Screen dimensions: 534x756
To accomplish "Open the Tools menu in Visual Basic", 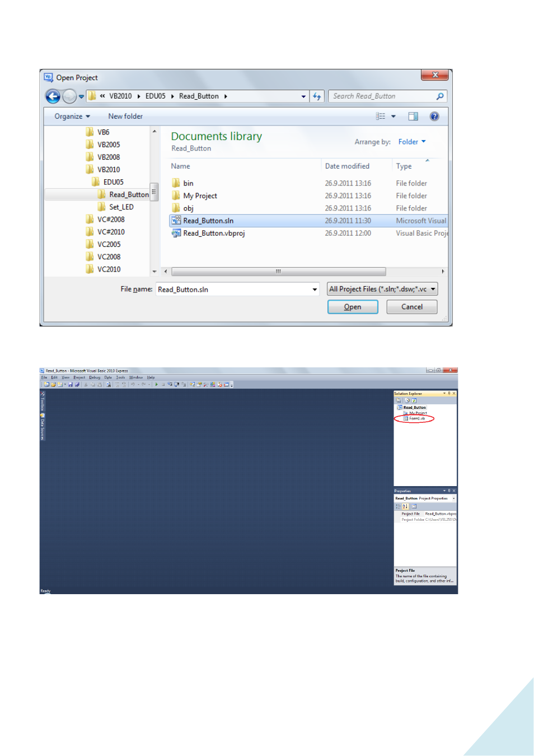I will coord(120,377).
